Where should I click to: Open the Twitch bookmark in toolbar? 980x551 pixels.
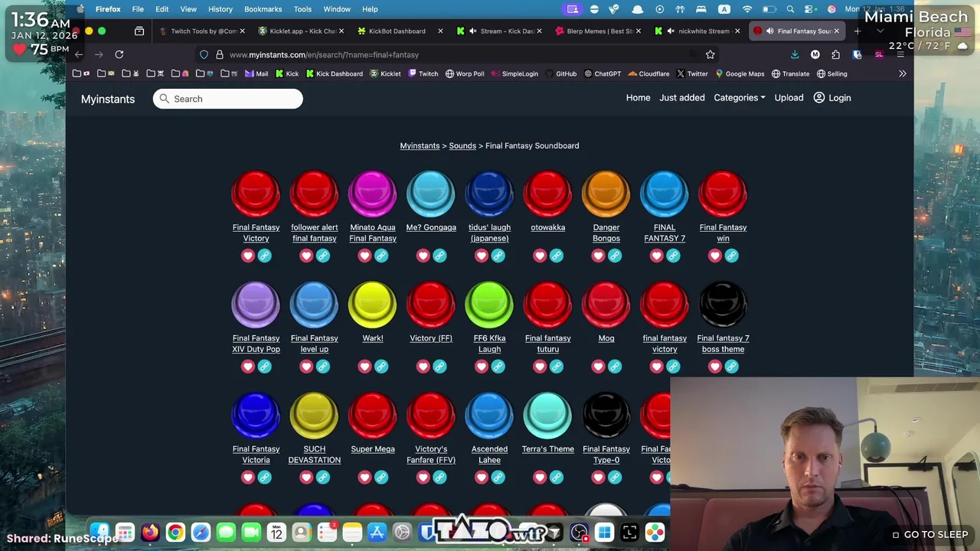click(x=423, y=73)
